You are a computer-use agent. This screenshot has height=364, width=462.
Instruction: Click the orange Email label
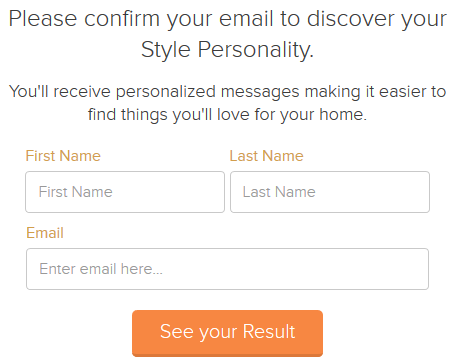pyautogui.click(x=45, y=233)
